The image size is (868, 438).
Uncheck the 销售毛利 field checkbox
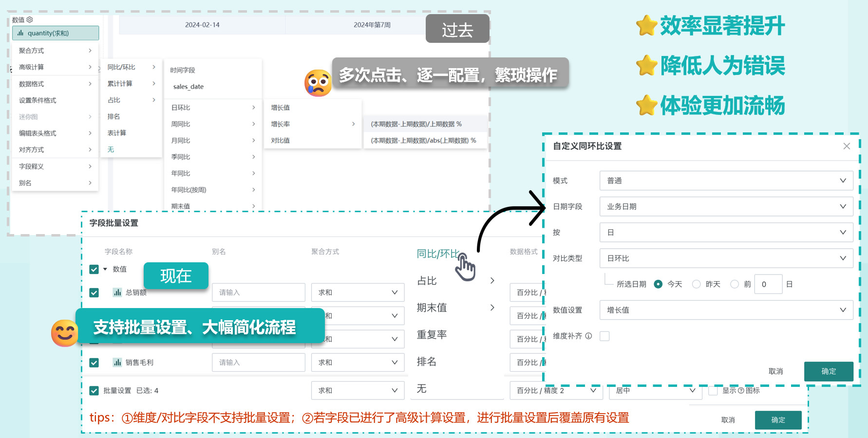click(x=94, y=363)
